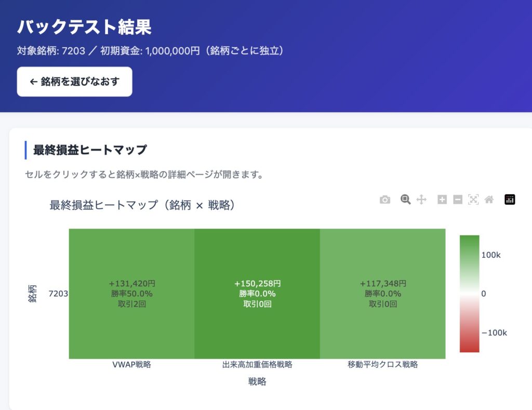
Task: Click the 7203 y-axis tick label
Action: (58, 294)
